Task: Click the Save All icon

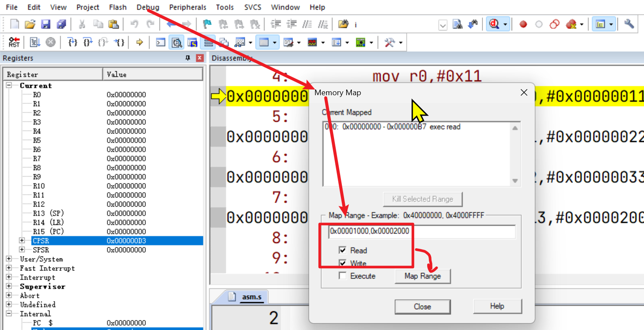Action: point(61,24)
